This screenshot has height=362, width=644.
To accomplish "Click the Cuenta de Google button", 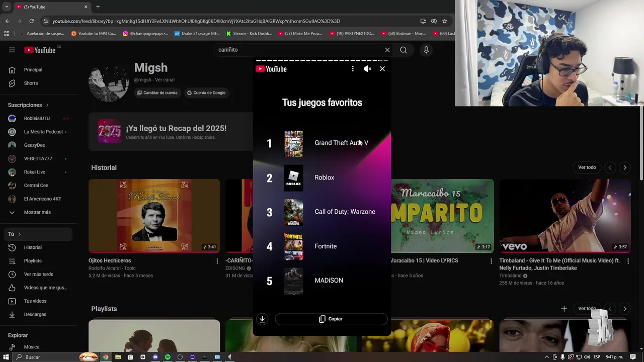I will tap(206, 93).
